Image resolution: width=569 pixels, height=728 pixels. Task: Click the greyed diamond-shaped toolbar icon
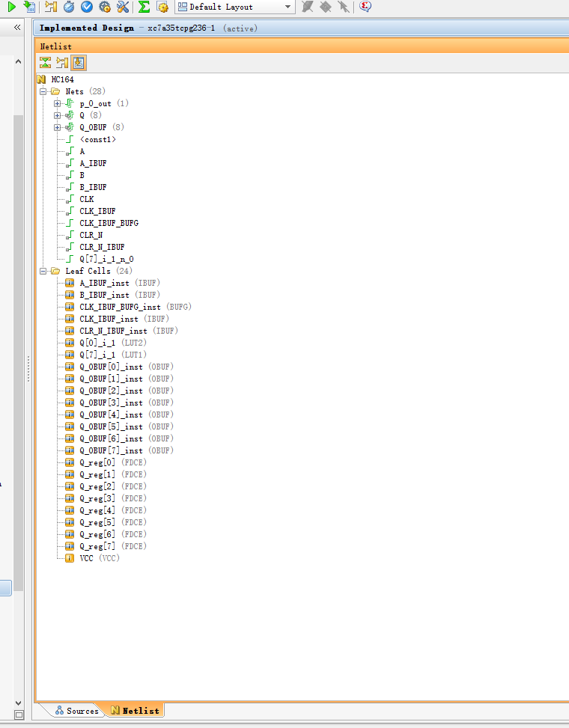(x=326, y=7)
